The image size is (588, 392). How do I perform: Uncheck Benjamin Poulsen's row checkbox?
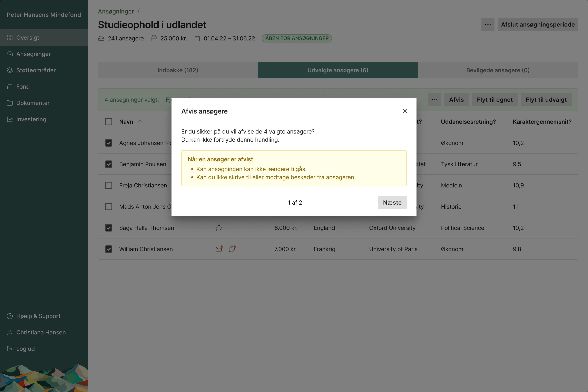[x=108, y=164]
